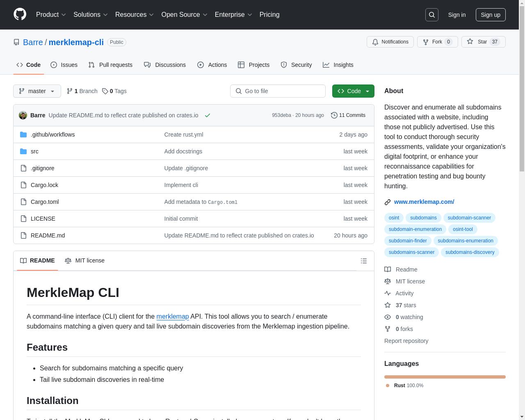Open the src folder
The width and height of the screenshot is (525, 420).
pyautogui.click(x=34, y=151)
